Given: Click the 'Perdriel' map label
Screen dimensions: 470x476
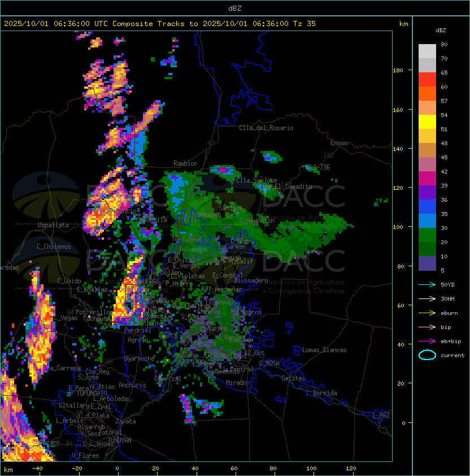Looking at the screenshot, I should pyautogui.click(x=138, y=330).
